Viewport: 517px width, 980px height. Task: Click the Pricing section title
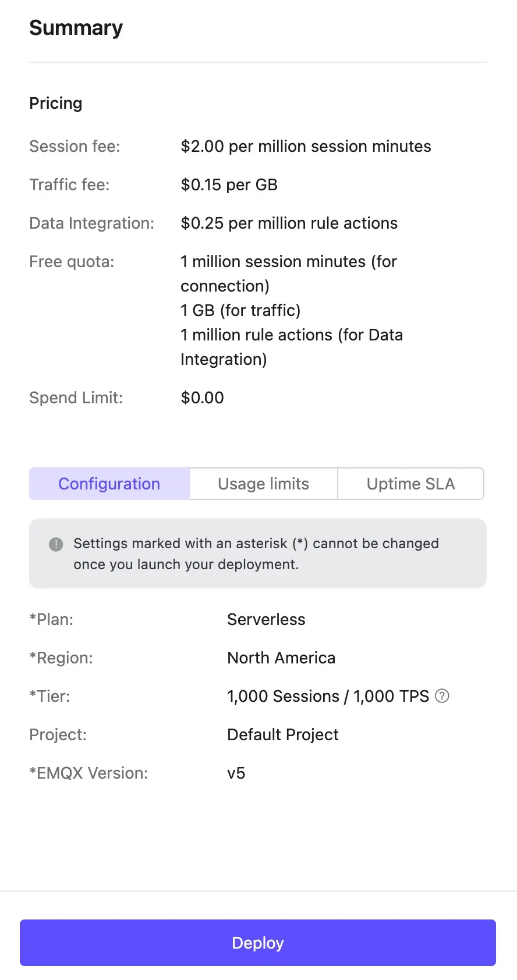click(x=56, y=103)
